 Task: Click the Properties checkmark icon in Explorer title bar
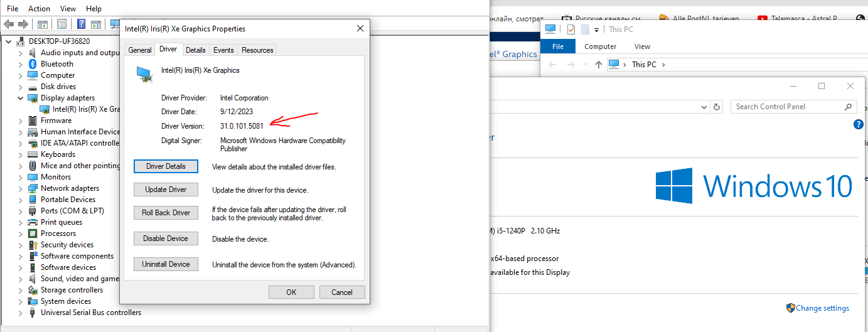[x=571, y=29]
